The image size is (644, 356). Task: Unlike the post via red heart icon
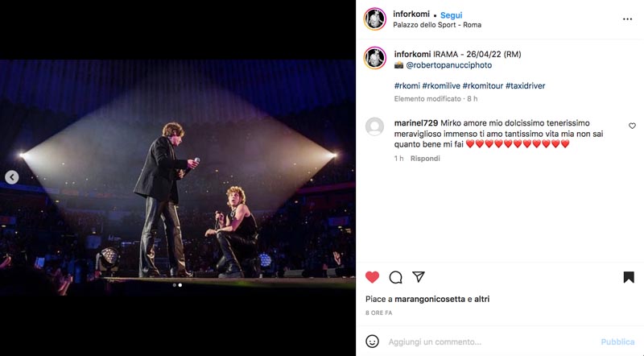(372, 278)
